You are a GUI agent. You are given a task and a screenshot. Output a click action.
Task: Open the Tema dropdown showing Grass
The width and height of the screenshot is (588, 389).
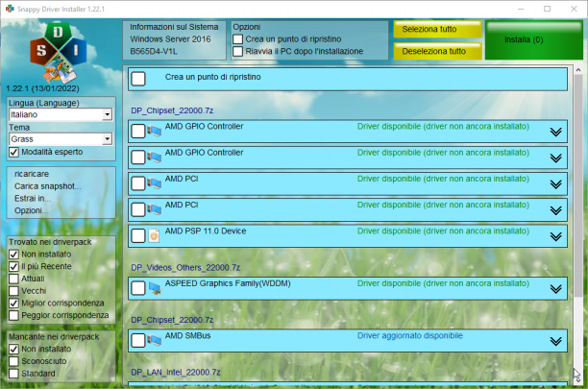pos(61,139)
